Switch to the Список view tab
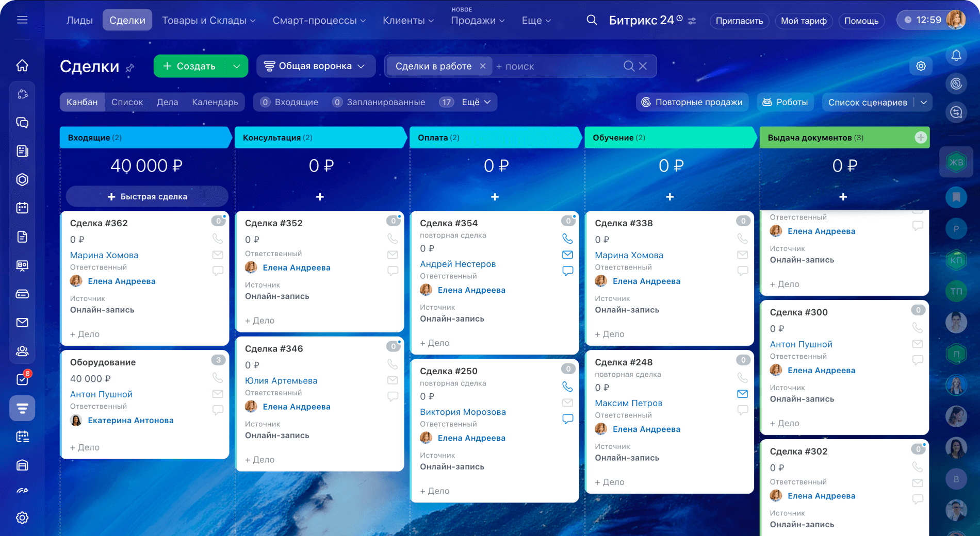This screenshot has width=980, height=536. [x=127, y=102]
